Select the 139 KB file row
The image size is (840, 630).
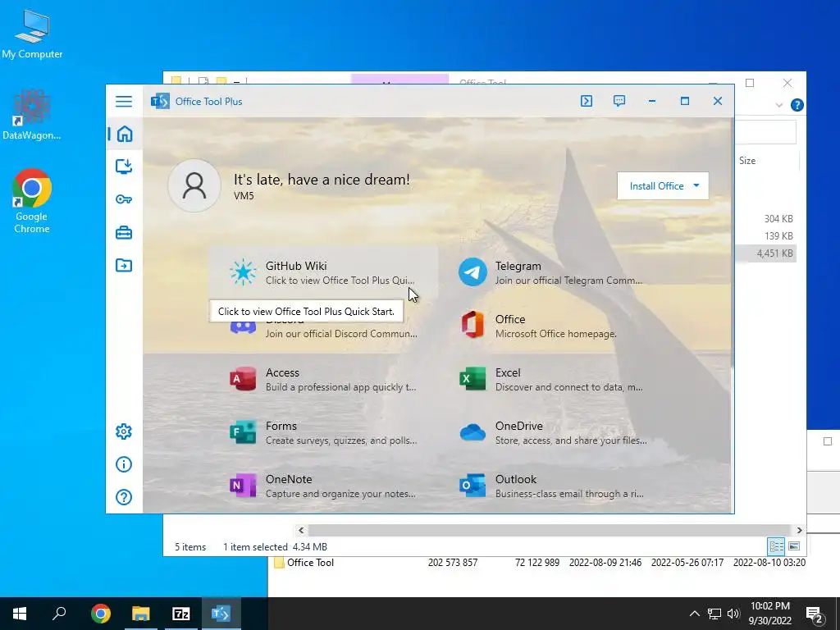[766, 235]
